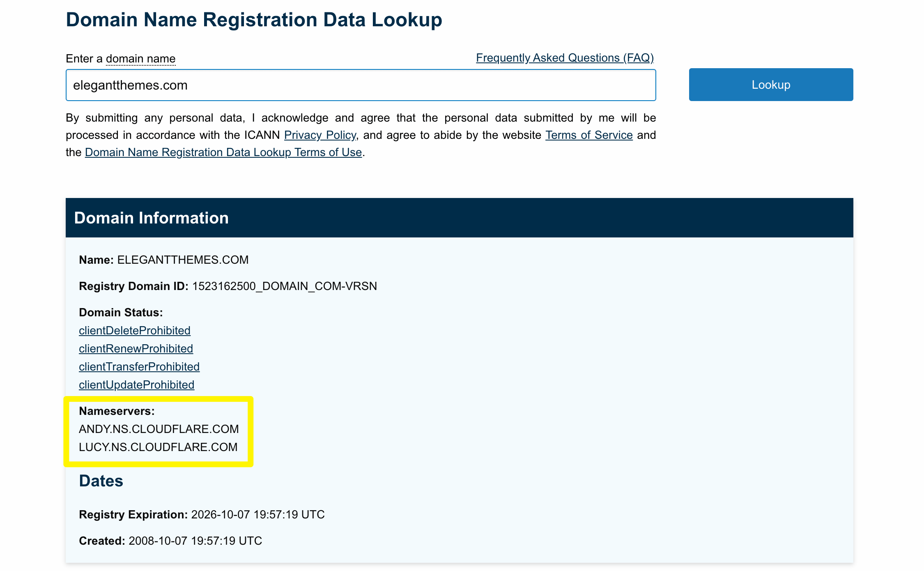The image size is (924, 571).
Task: Select the clientRenewProhibited status link
Action: coord(136,349)
